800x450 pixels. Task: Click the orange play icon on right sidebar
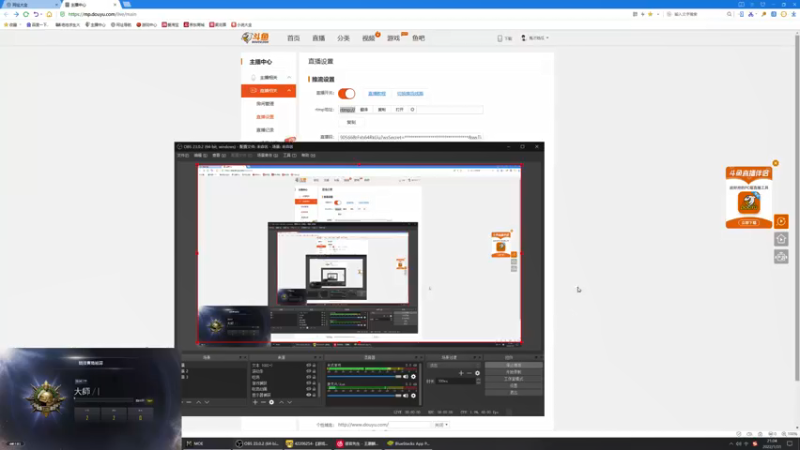[x=781, y=221]
